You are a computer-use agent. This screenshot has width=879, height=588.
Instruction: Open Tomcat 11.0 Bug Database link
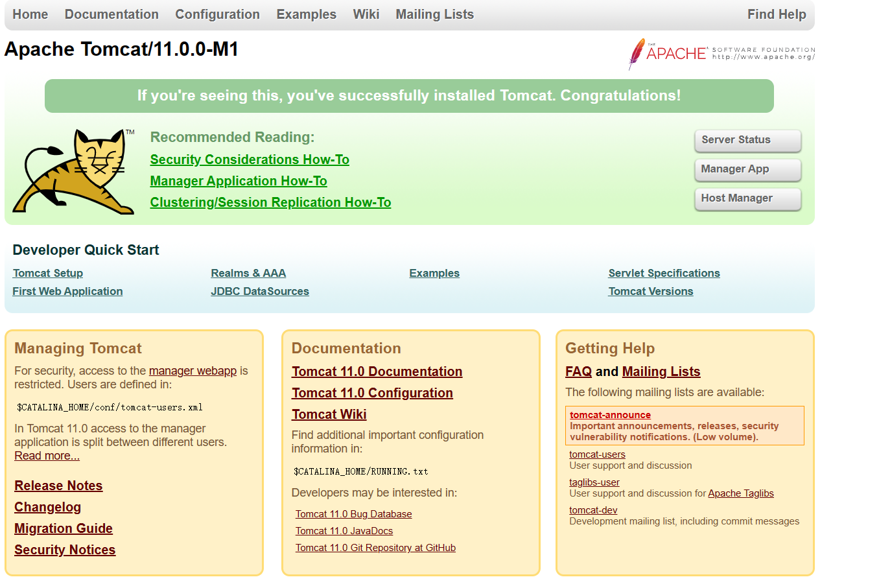[x=354, y=514]
